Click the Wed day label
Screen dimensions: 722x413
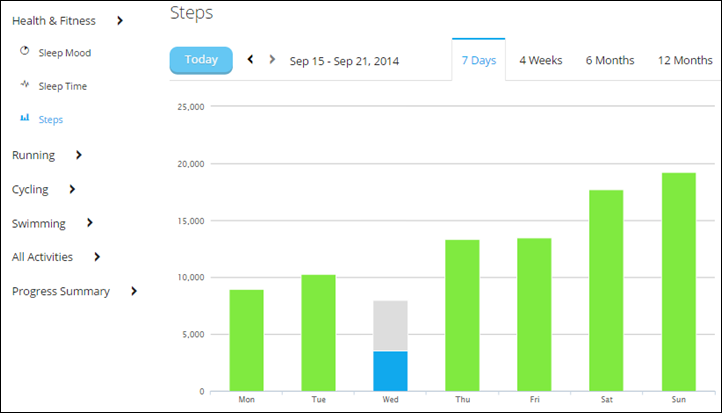390,400
